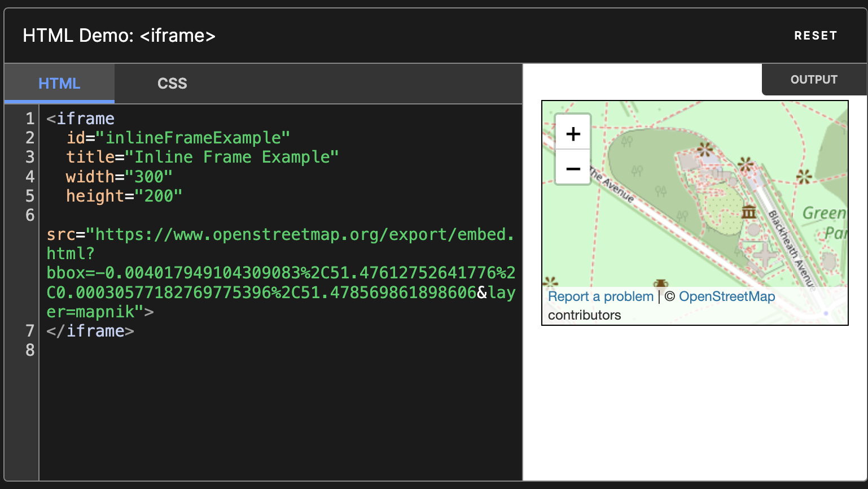Click the OUTPUT tab label
The width and height of the screenshot is (868, 489).
pyautogui.click(x=814, y=79)
